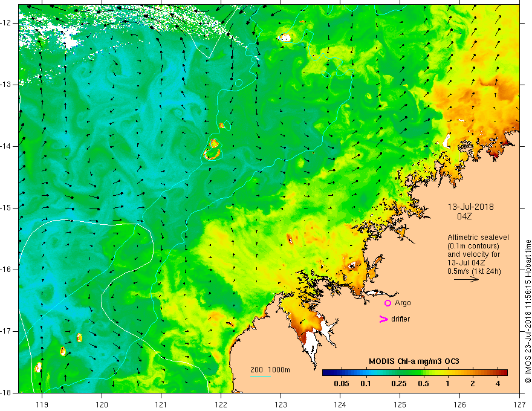Viewport: 532px width, 411px height.
Task: Click the "13-Jul-2018" date label
Action: [470, 207]
